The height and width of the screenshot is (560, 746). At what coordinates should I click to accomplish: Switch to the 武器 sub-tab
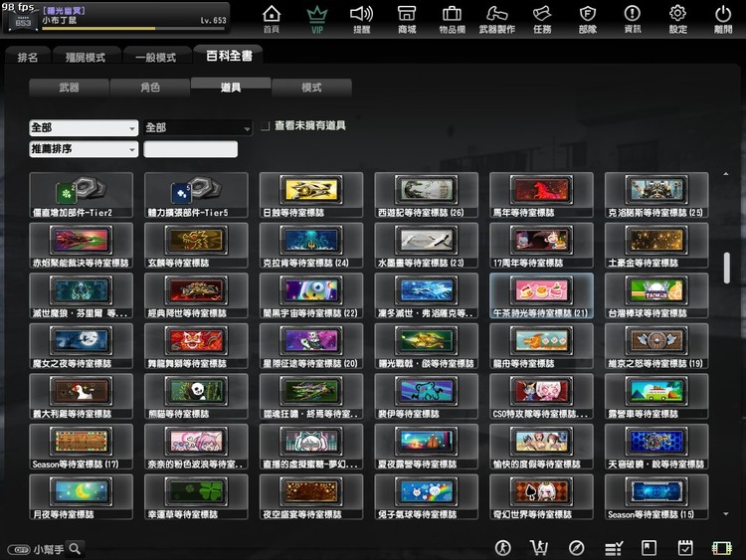69,88
